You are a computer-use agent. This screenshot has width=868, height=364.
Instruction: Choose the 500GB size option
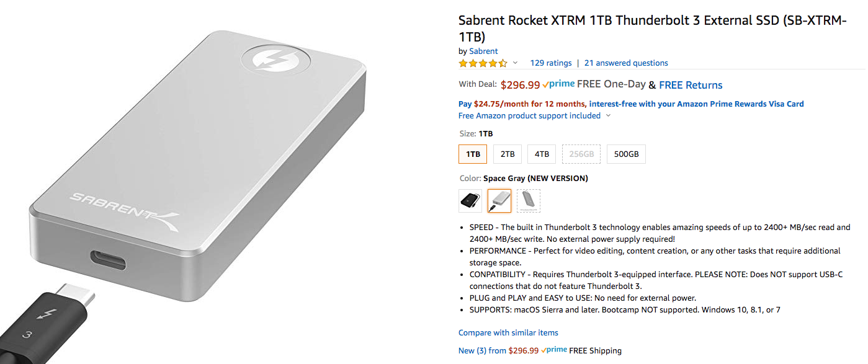click(626, 154)
